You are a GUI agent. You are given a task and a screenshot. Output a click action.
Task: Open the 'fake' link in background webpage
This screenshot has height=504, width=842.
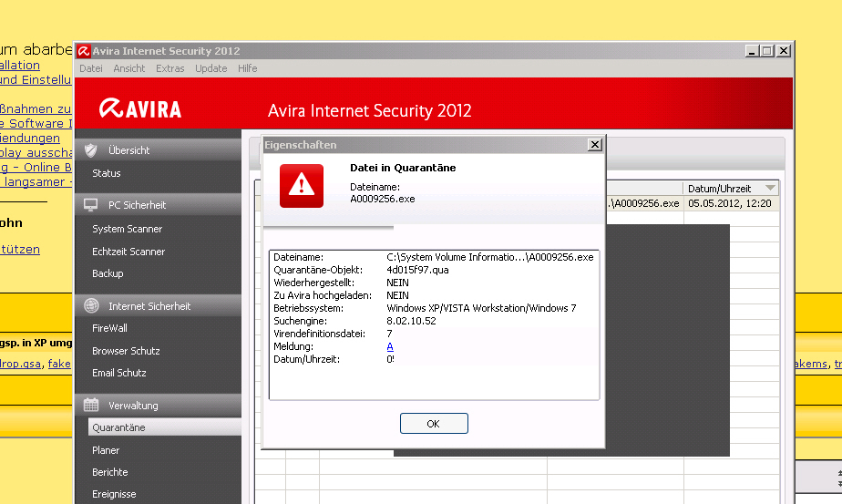click(x=59, y=364)
